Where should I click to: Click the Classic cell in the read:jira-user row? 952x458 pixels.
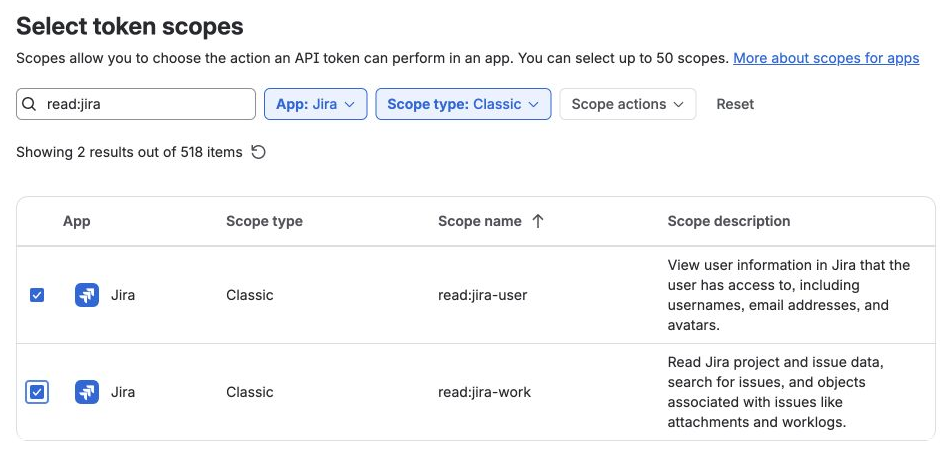pos(250,295)
